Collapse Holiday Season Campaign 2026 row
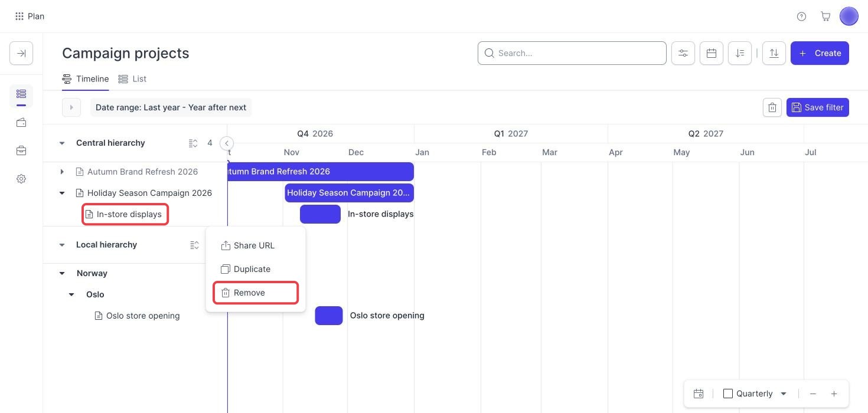The image size is (868, 413). 62,193
